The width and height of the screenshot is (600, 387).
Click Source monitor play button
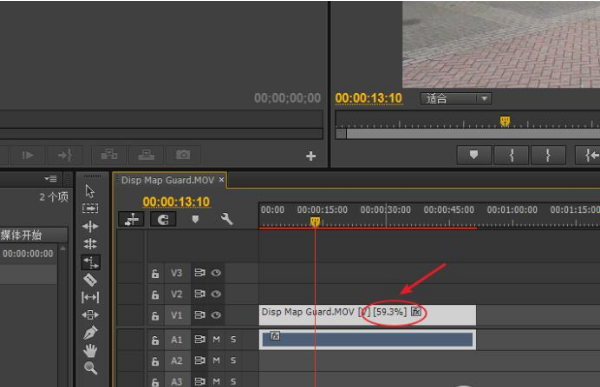pos(28,155)
